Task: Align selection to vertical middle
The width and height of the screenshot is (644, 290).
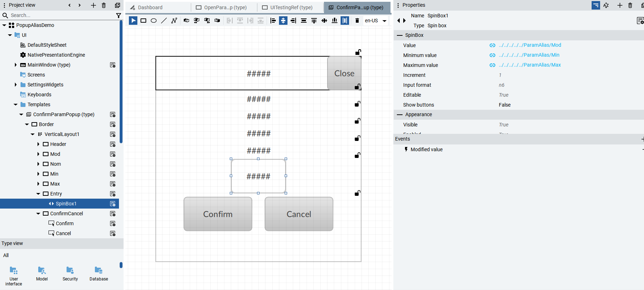Action: (324, 21)
